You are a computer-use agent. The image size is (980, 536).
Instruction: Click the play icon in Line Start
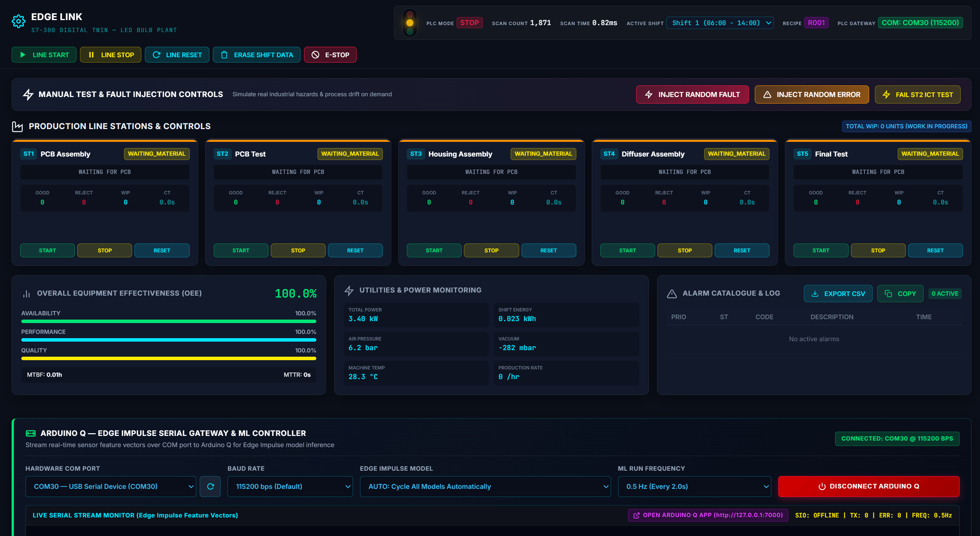click(x=23, y=55)
